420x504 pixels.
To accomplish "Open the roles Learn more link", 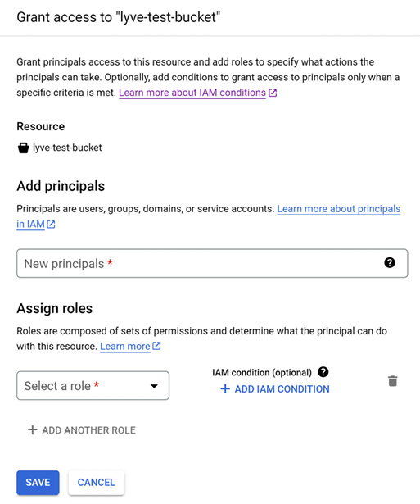I will pyautogui.click(x=125, y=346).
